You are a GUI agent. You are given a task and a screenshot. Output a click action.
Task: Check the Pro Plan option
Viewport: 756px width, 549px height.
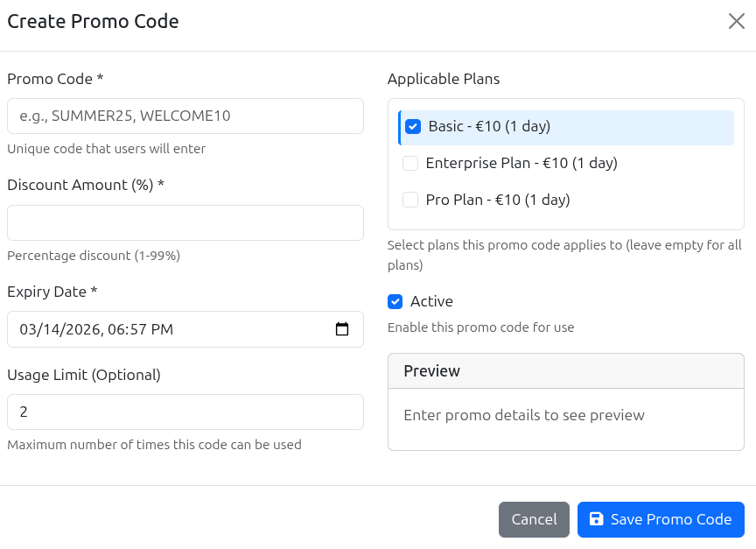pos(409,200)
